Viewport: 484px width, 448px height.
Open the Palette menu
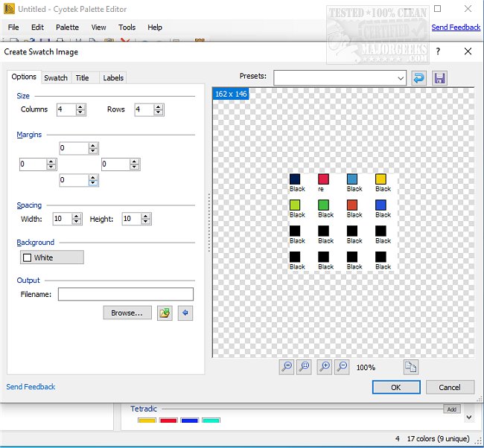[x=67, y=27]
